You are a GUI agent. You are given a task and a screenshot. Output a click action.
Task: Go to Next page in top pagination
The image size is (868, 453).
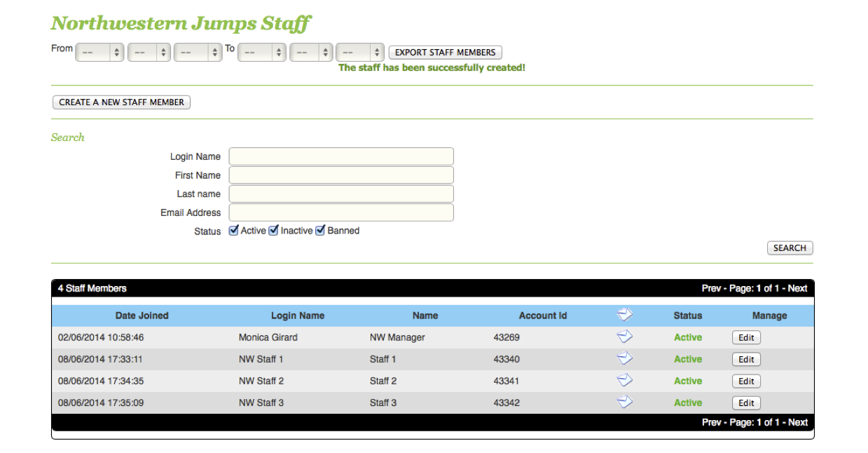pos(797,288)
